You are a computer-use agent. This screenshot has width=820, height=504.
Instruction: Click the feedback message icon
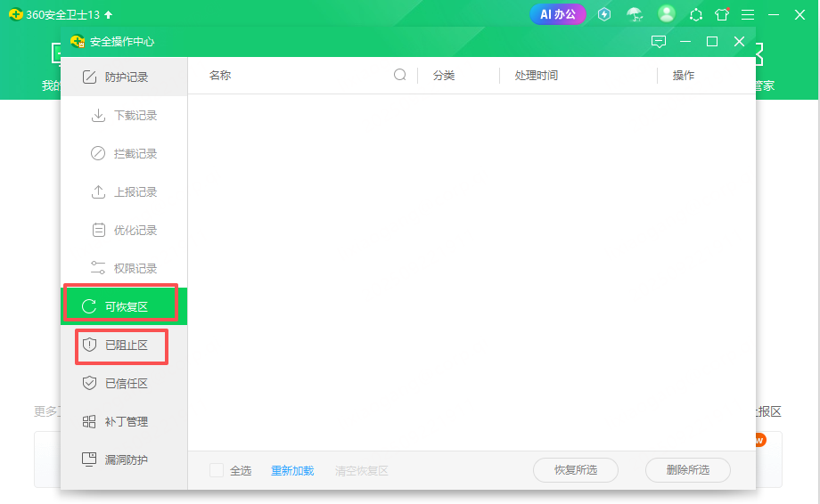click(x=659, y=42)
